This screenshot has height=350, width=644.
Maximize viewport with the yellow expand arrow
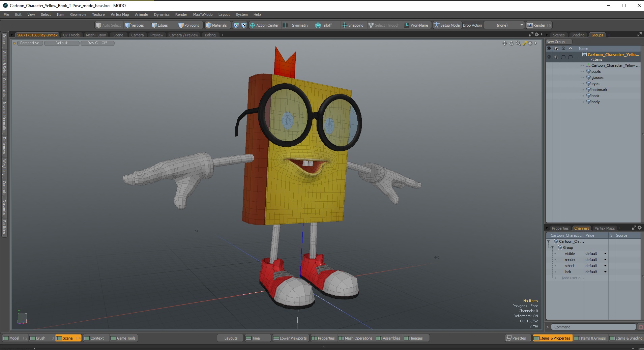(524, 43)
